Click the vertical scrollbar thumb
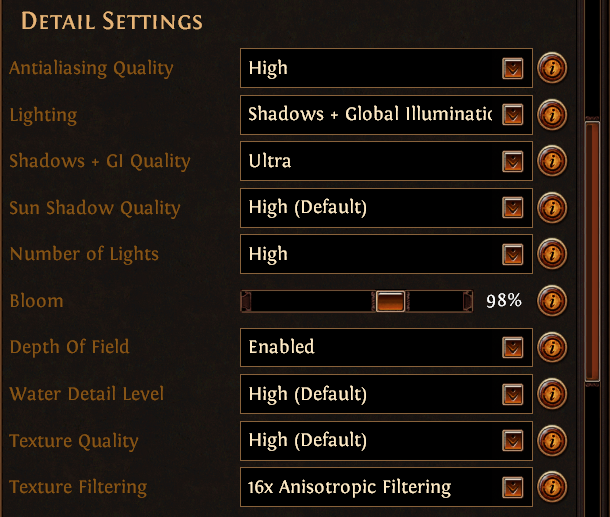 tap(592, 252)
